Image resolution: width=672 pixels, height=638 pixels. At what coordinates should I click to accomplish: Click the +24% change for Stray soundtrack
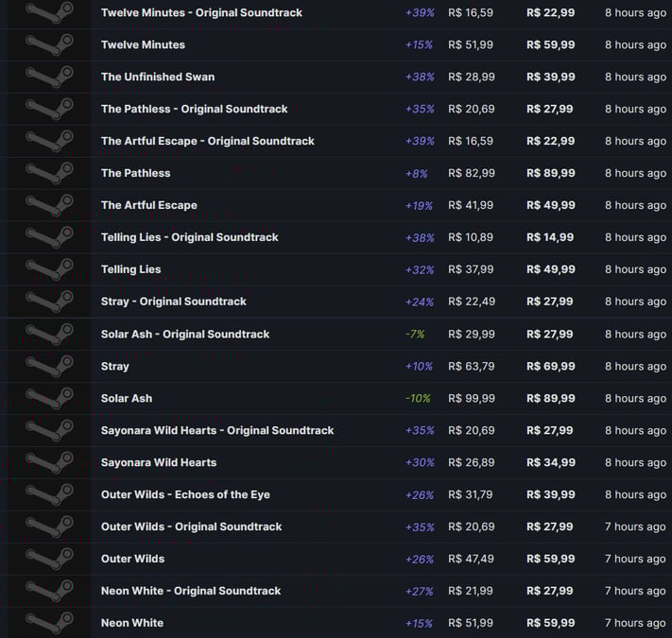[419, 302]
